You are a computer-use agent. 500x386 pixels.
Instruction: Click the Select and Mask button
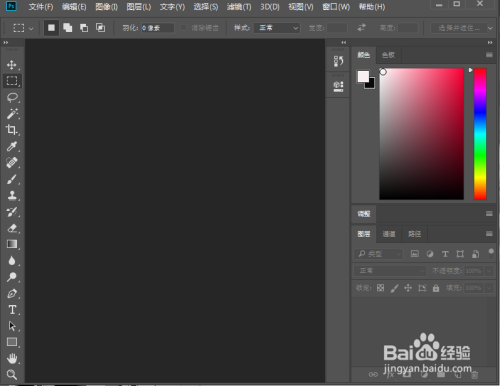pos(459,28)
